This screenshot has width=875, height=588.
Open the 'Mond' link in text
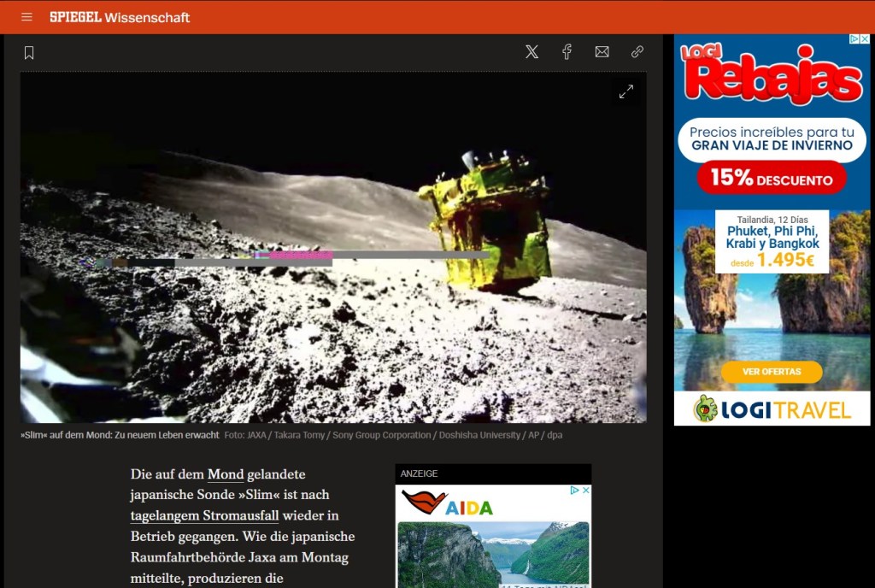226,473
